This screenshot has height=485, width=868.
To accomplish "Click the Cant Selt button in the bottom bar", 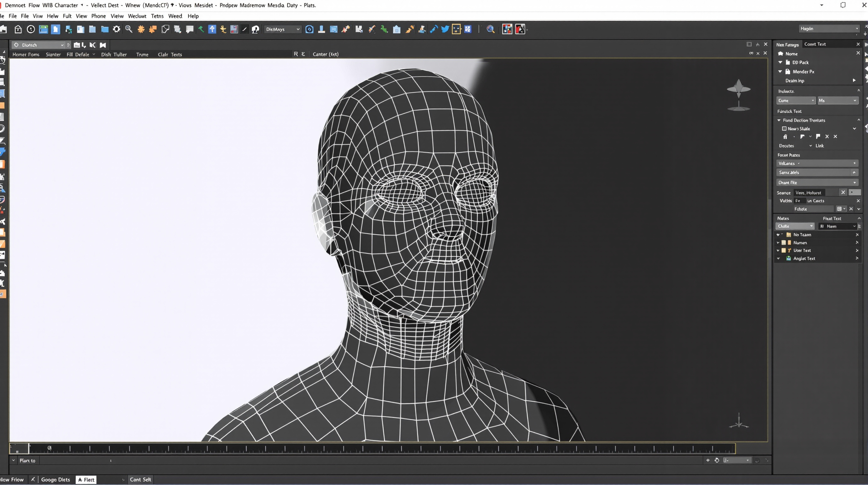I will pyautogui.click(x=140, y=479).
